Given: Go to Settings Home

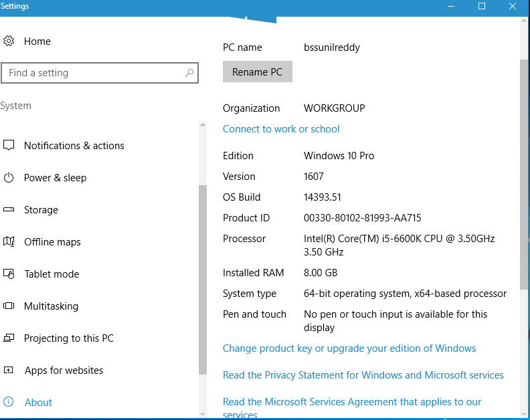Looking at the screenshot, I should [x=37, y=41].
